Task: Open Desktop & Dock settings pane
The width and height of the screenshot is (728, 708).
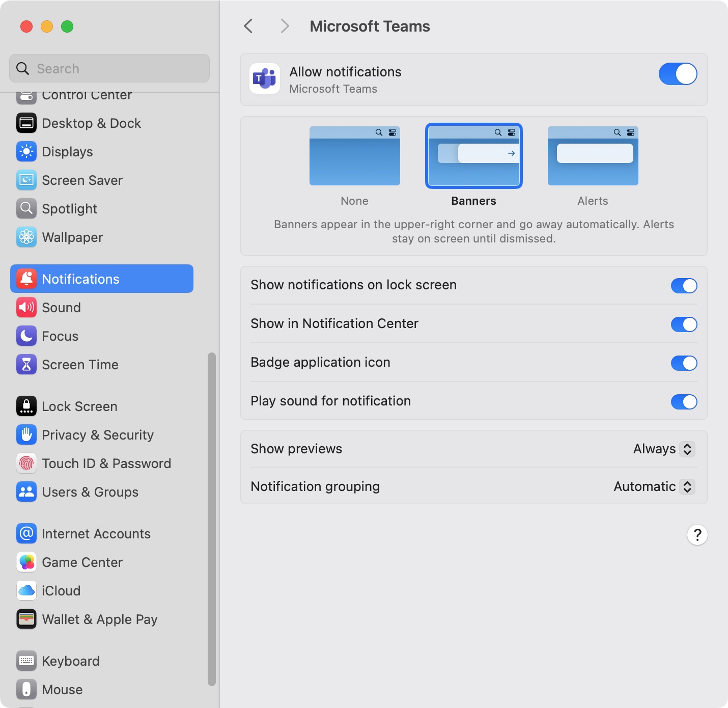Action: 92,123
